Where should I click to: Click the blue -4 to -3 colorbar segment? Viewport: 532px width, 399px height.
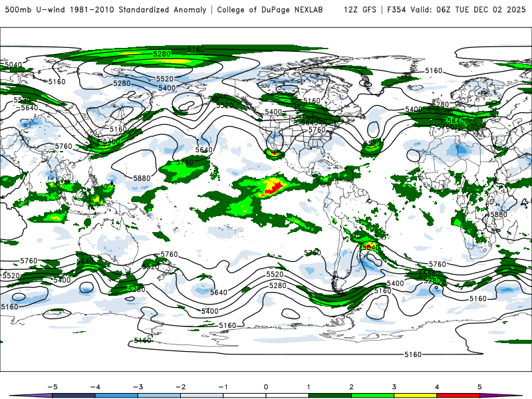(x=116, y=396)
